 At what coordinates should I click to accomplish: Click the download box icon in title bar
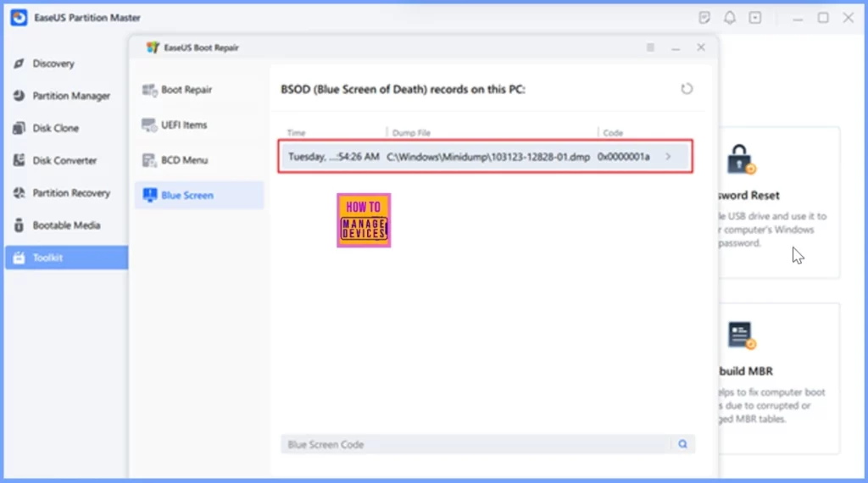tap(755, 18)
